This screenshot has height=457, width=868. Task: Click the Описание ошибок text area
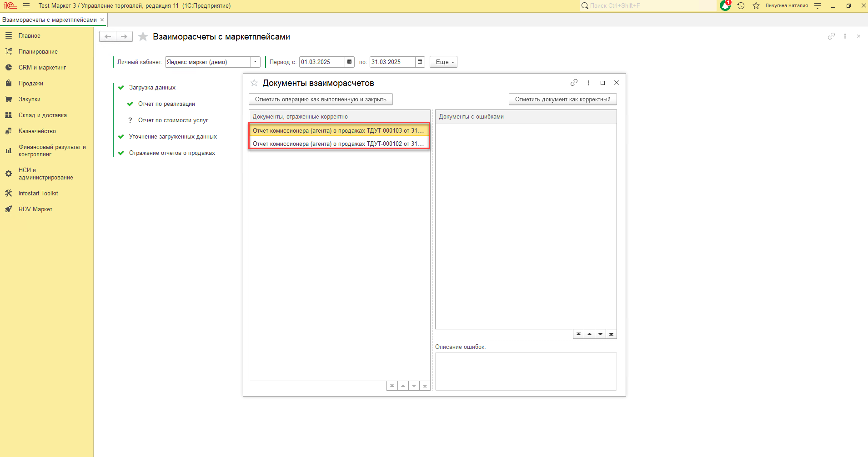526,371
